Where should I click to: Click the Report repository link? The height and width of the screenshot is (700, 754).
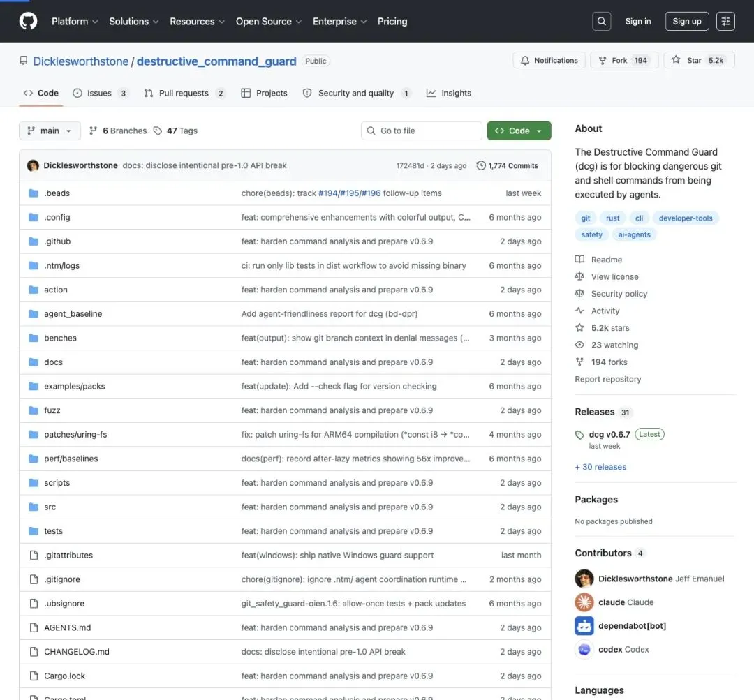coord(608,379)
